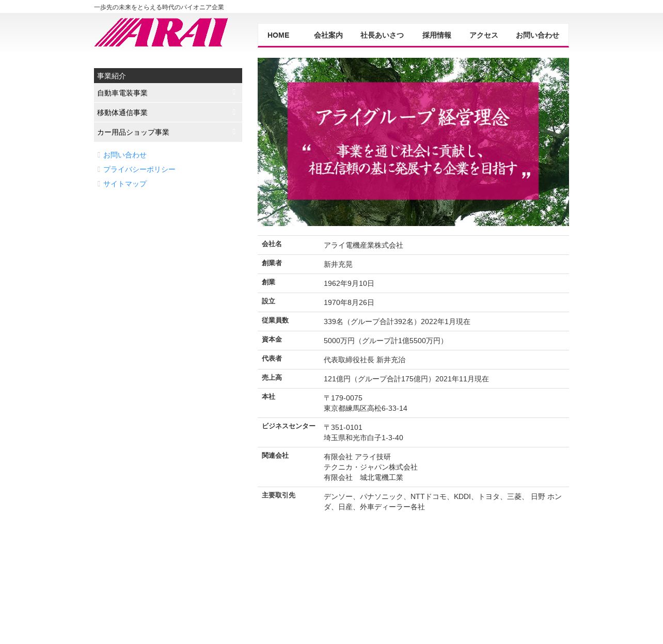The image size is (663, 644).
Task: Click the sidebar お問い合わせ link
Action: click(x=124, y=155)
